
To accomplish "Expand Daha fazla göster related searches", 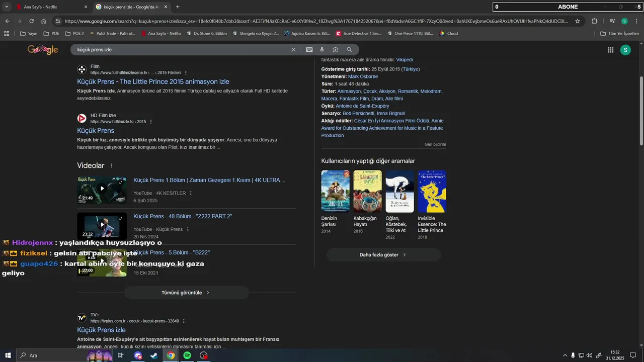I will tap(383, 255).
